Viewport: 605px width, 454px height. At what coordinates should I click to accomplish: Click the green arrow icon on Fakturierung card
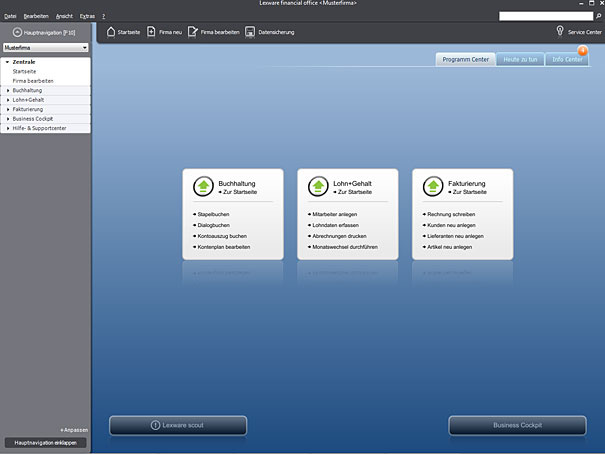coord(433,186)
